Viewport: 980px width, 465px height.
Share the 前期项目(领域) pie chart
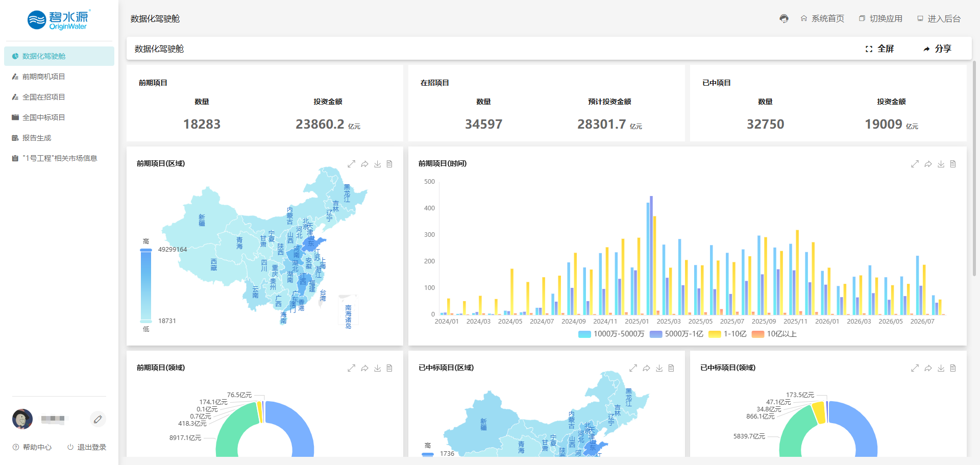(364, 368)
